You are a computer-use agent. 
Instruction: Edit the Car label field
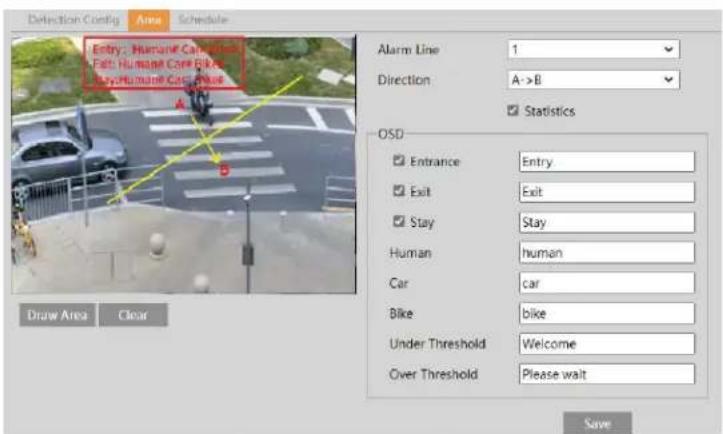click(x=607, y=283)
